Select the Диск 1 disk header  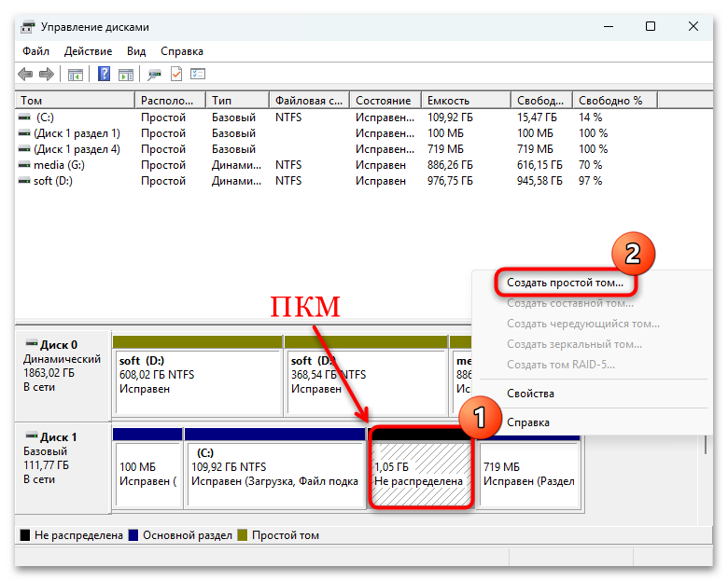point(63,467)
